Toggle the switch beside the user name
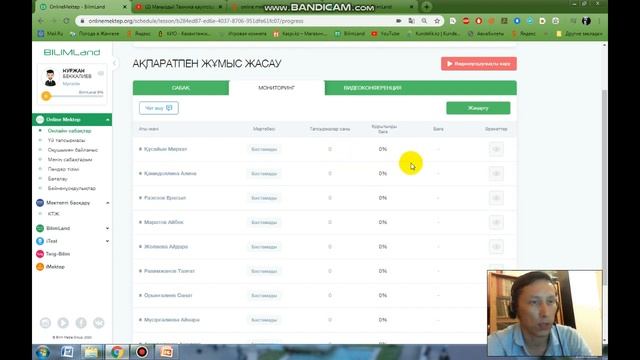Viewport: 640px width, 360px height. (100, 73)
